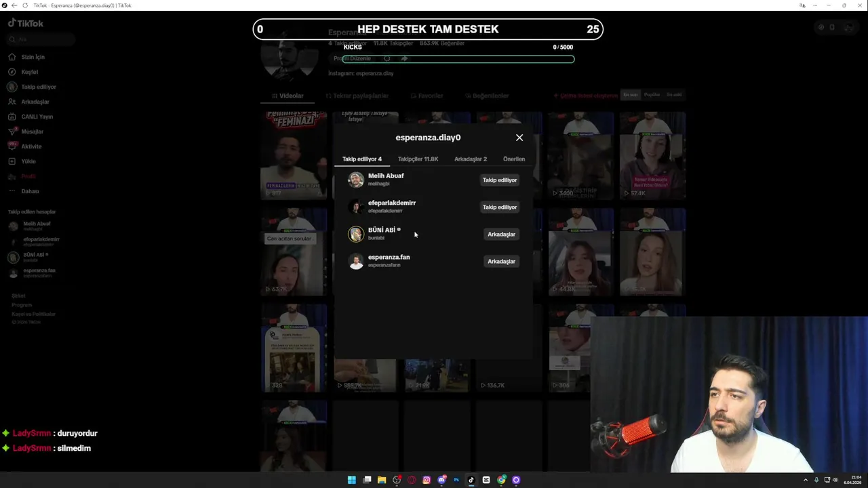Image resolution: width=868 pixels, height=488 pixels.
Task: Switch to Takipçiler 11.8K tab
Action: click(418, 159)
